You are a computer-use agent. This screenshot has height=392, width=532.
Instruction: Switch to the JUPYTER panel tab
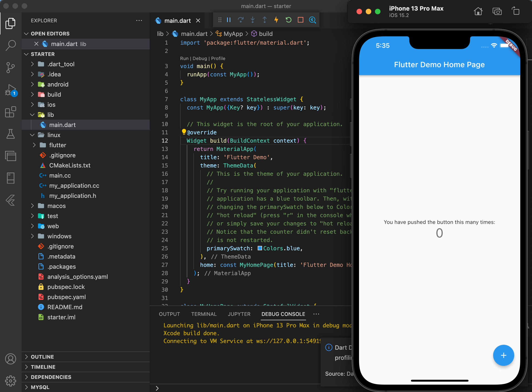239,314
